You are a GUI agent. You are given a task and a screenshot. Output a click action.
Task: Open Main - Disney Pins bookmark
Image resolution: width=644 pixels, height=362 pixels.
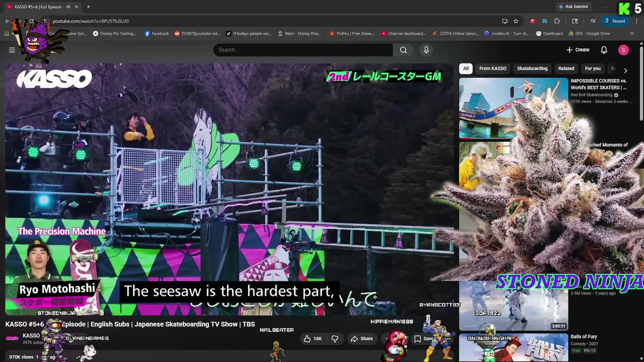pos(299,34)
